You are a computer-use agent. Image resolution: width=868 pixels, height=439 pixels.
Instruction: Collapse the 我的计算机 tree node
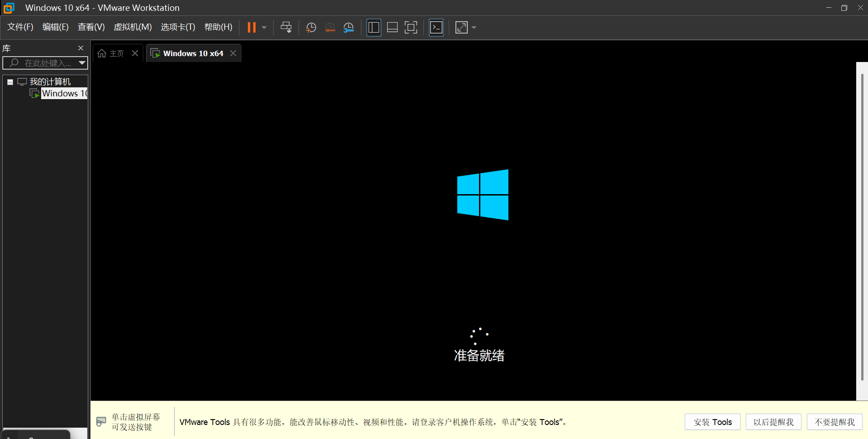[x=10, y=82]
